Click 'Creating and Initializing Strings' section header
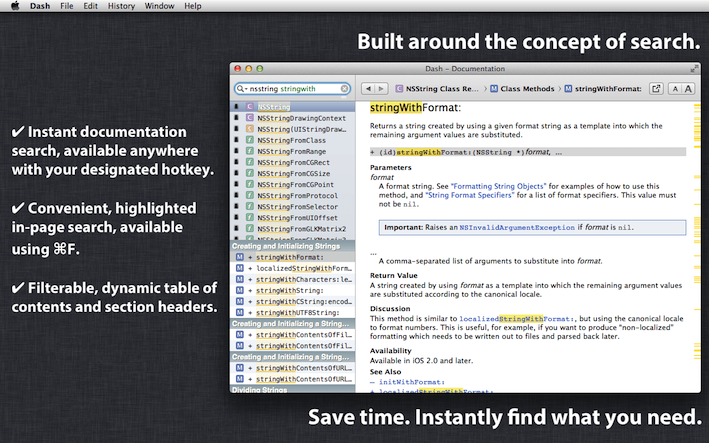The width and height of the screenshot is (709, 443). coord(293,246)
